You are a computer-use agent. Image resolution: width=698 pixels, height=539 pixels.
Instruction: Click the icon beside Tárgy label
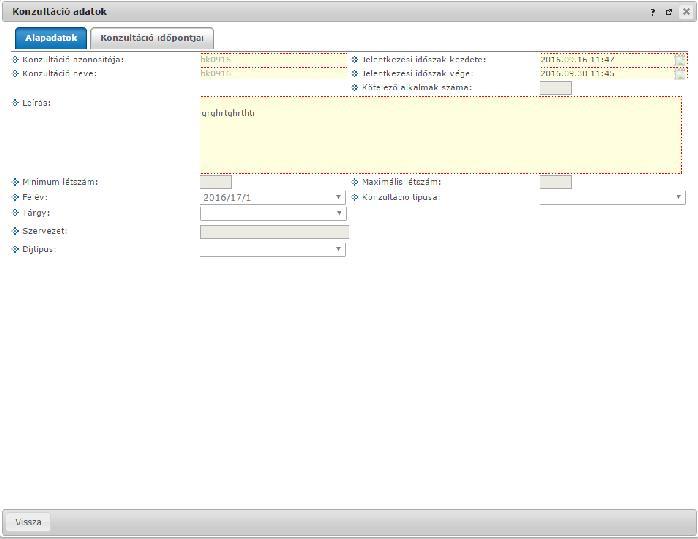click(16, 213)
